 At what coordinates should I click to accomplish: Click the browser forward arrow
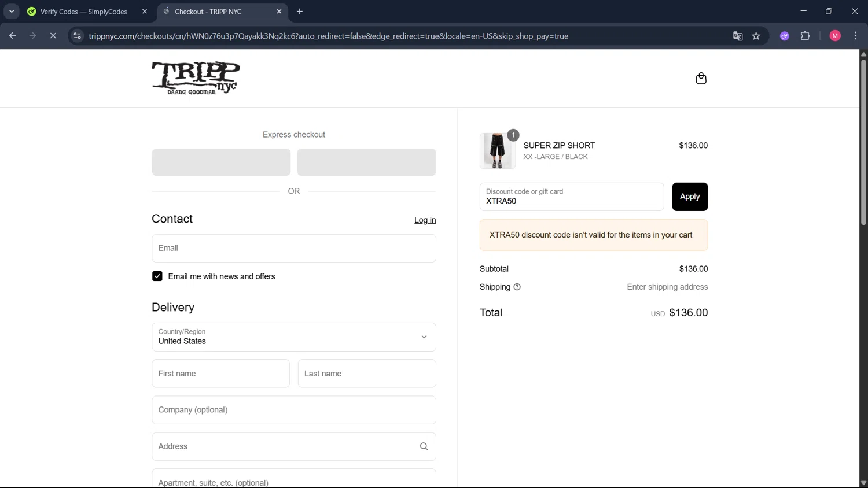coord(33,36)
